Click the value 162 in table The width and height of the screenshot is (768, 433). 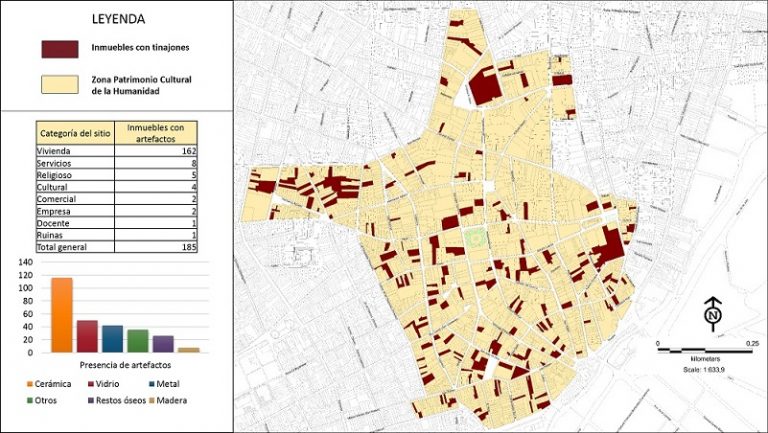189,151
